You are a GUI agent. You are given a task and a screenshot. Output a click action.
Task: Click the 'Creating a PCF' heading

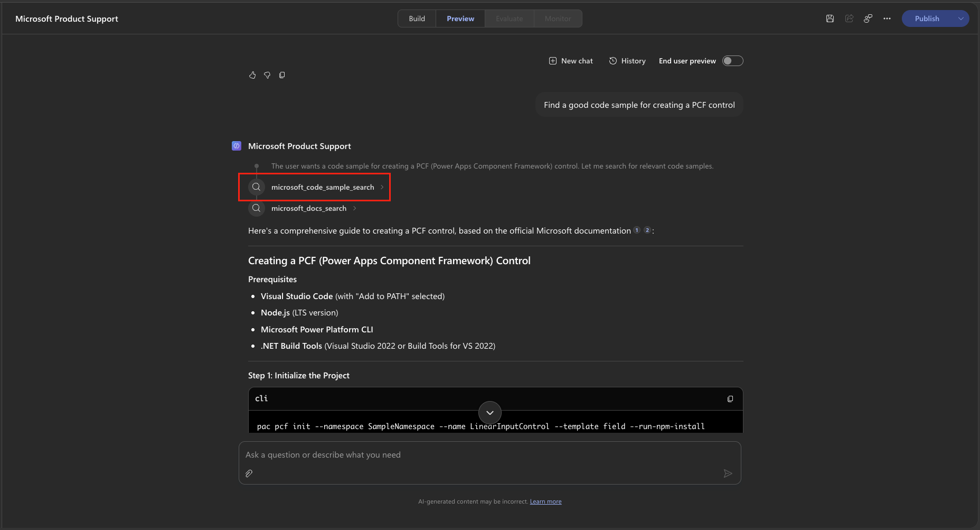tap(389, 261)
